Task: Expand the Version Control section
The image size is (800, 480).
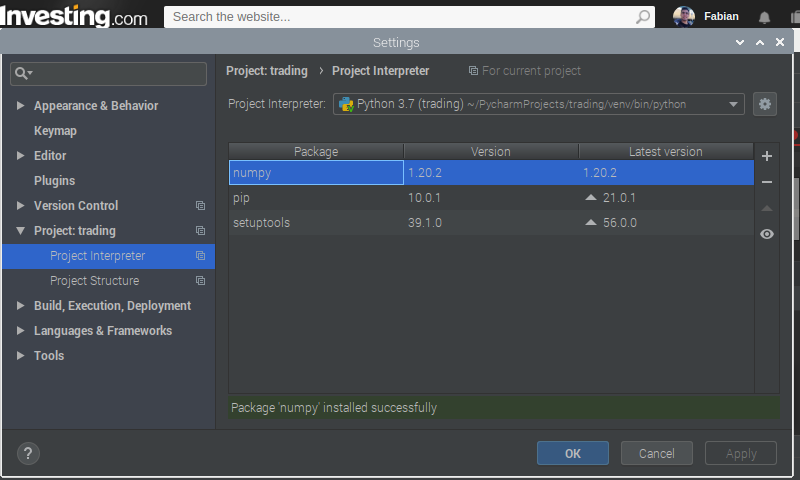Action: point(20,206)
